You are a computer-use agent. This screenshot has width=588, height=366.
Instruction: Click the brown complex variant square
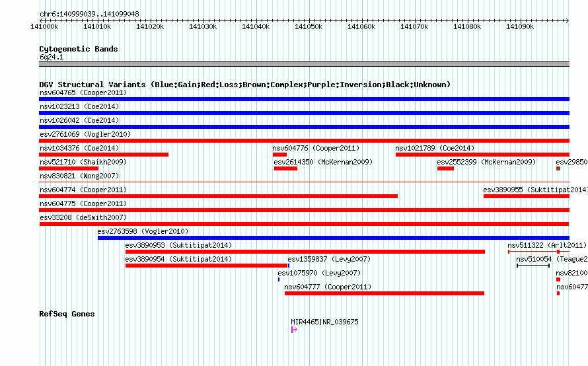(558, 168)
